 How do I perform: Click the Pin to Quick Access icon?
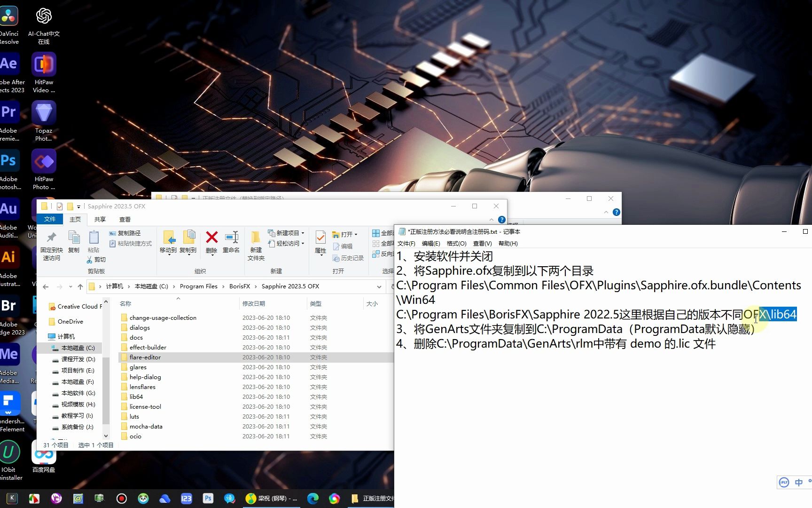(51, 238)
